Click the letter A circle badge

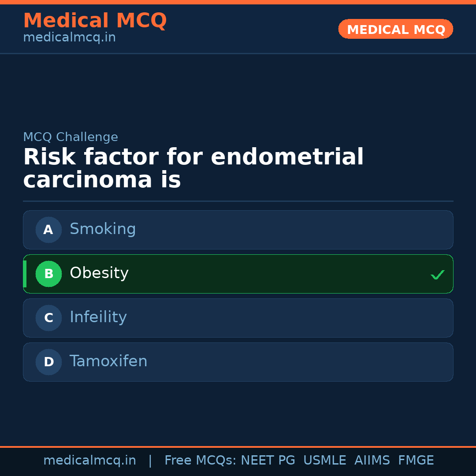tap(48, 230)
